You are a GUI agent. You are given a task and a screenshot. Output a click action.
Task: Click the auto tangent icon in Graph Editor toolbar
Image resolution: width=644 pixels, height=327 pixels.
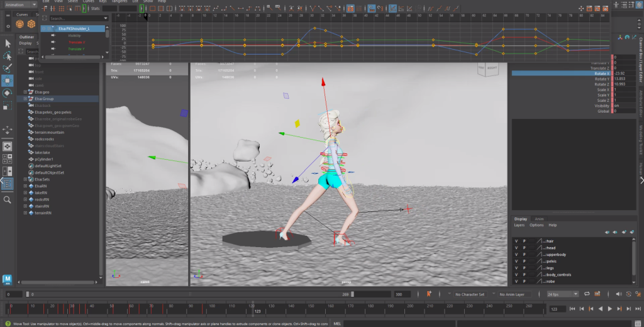coord(181,8)
